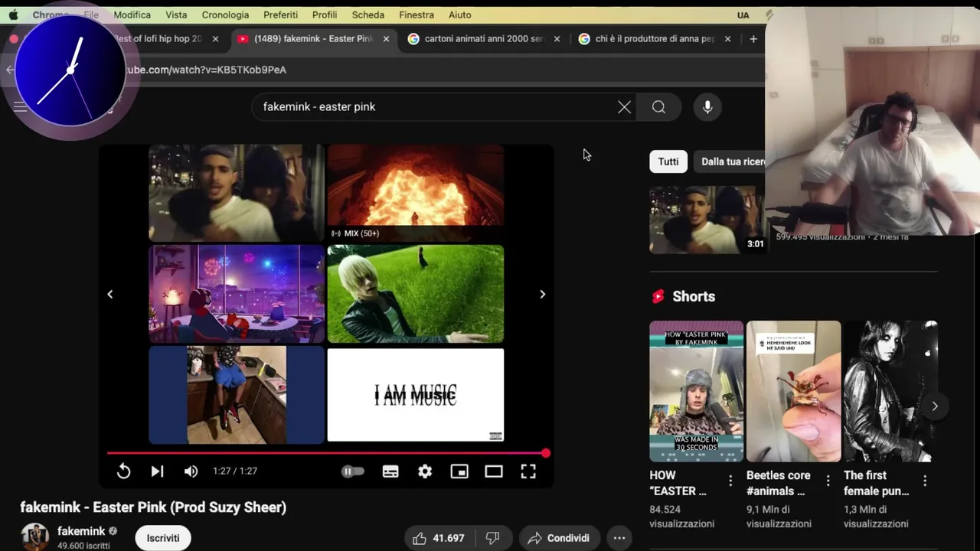Open the UA input source menu

(x=743, y=15)
